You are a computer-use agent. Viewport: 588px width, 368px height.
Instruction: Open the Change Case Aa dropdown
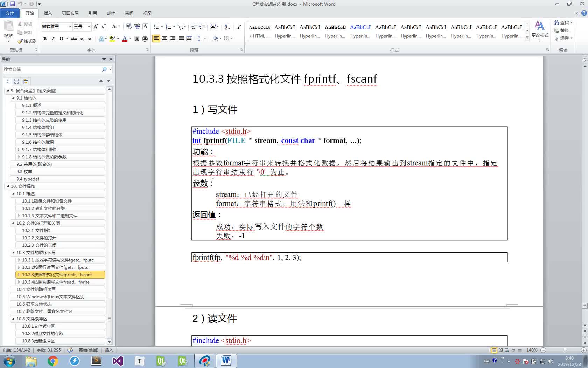(116, 27)
